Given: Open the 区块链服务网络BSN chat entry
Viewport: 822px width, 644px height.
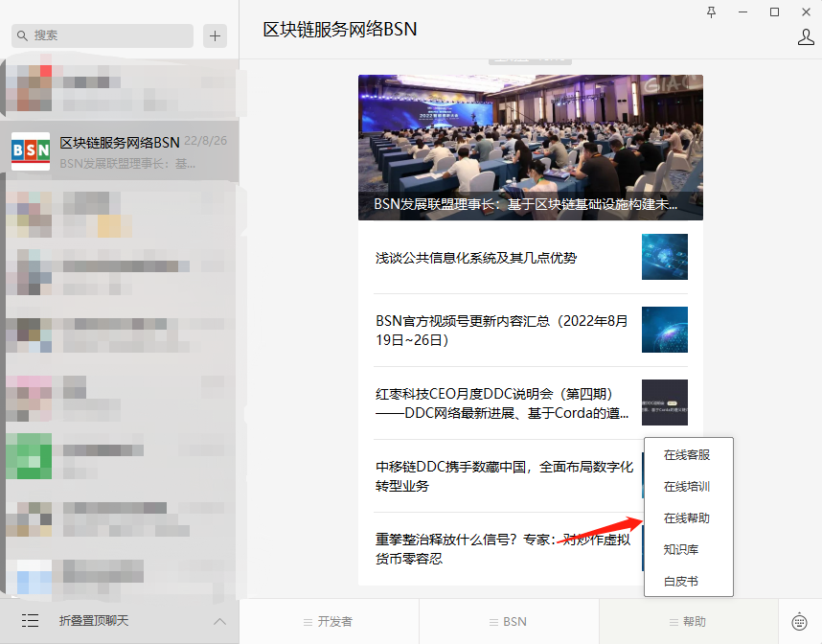Looking at the screenshot, I should coord(120,151).
